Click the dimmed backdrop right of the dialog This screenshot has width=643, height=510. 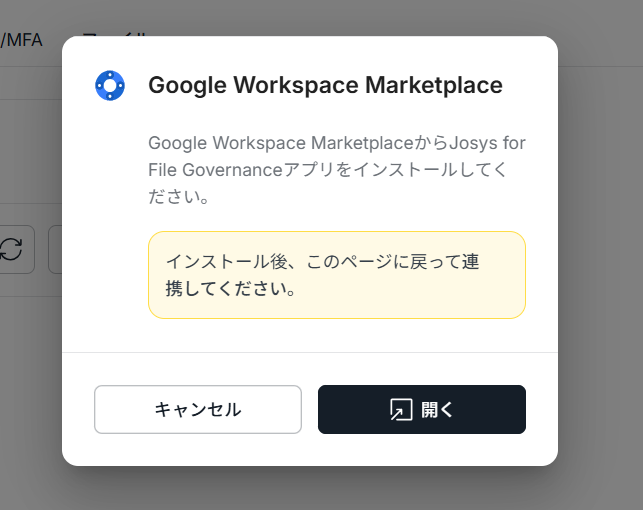coord(600,254)
